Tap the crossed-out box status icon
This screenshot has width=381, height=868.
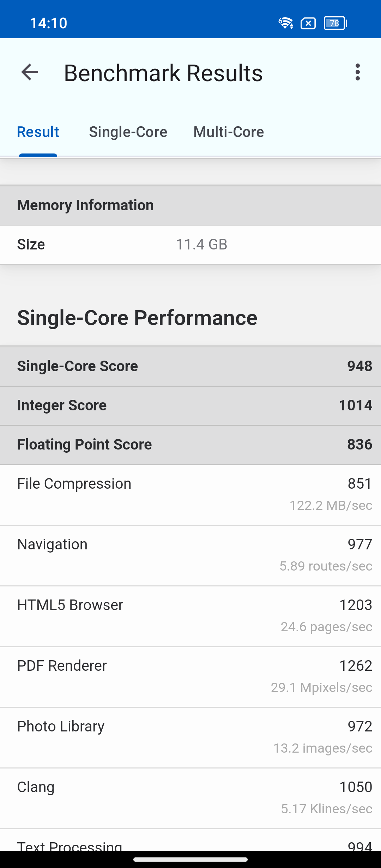(308, 23)
